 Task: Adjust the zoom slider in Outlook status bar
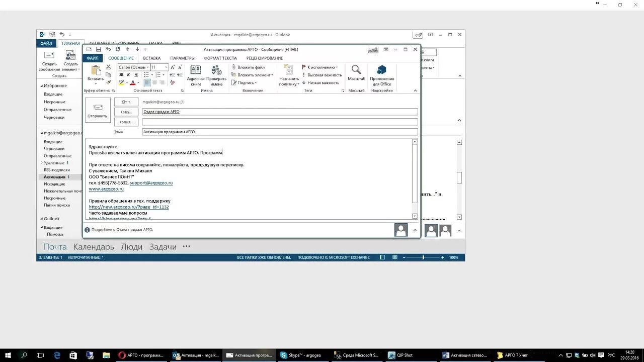point(424,257)
